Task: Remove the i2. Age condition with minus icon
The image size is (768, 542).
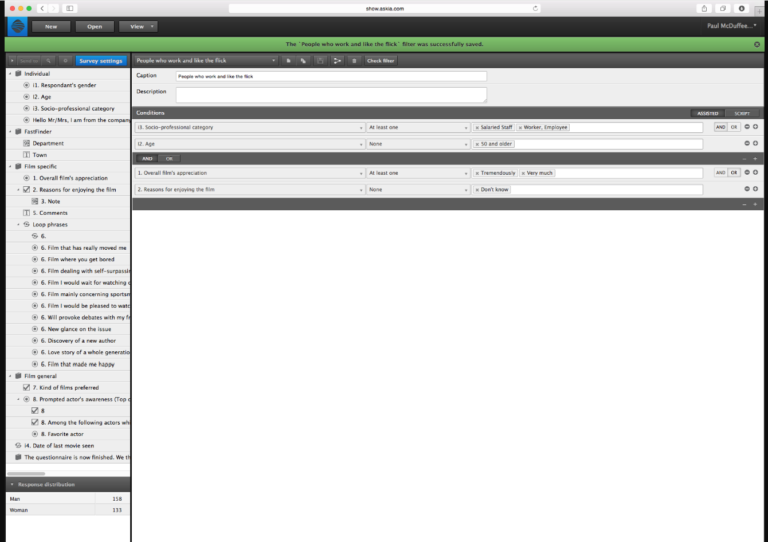Action: tap(747, 143)
